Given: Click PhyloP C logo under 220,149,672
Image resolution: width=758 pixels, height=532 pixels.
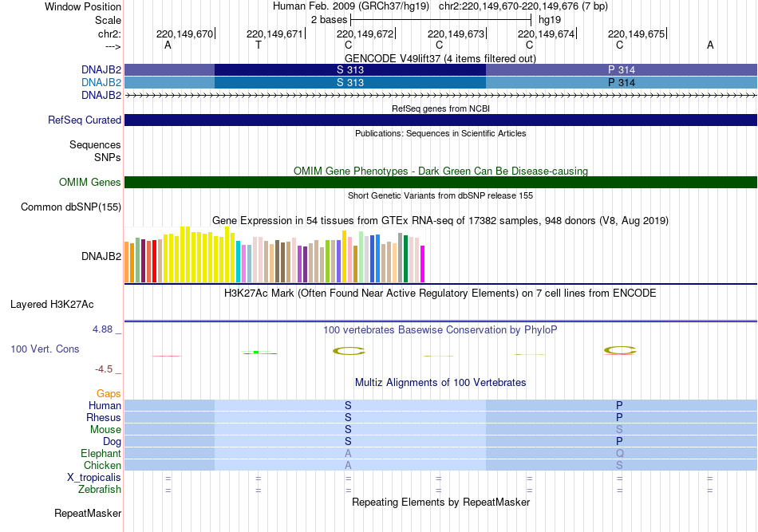Looking at the screenshot, I should [349, 351].
